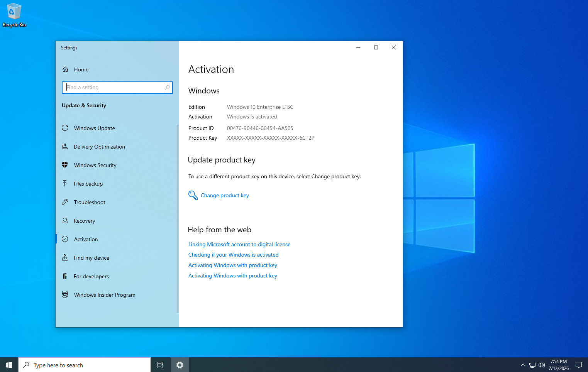Click the Windows 10 Enterprise LTSC edition text
588x372 pixels.
coord(260,107)
